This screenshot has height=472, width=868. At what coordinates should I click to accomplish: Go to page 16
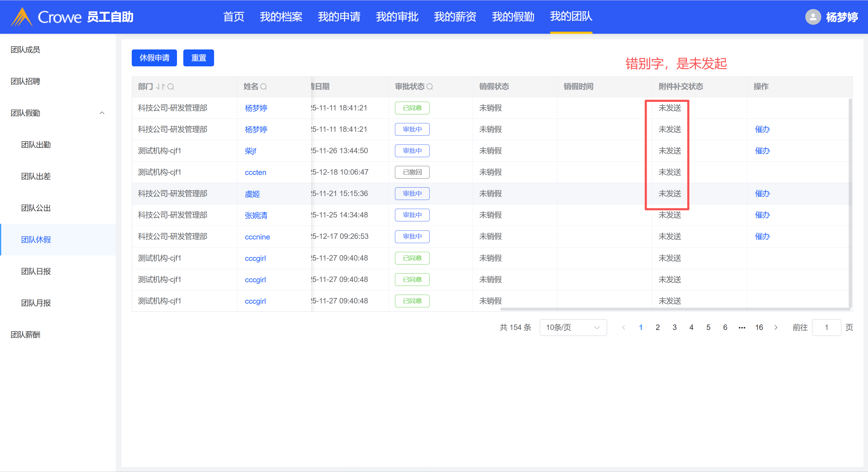[x=759, y=327]
